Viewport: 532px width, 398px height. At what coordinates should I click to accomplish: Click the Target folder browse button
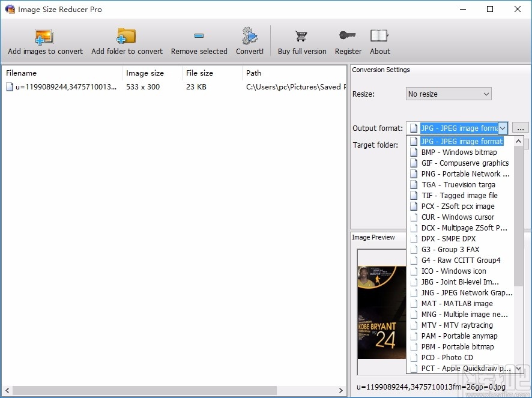coord(521,128)
